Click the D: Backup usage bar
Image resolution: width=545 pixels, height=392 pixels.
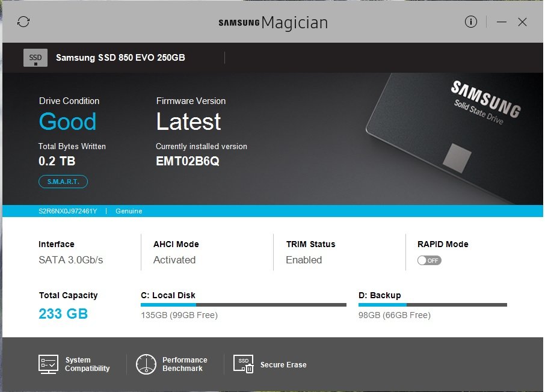pos(433,305)
